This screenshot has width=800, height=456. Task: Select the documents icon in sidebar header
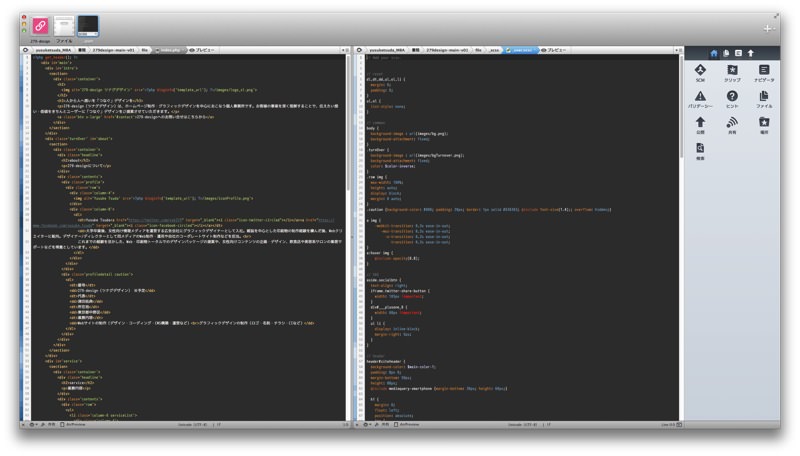click(726, 53)
